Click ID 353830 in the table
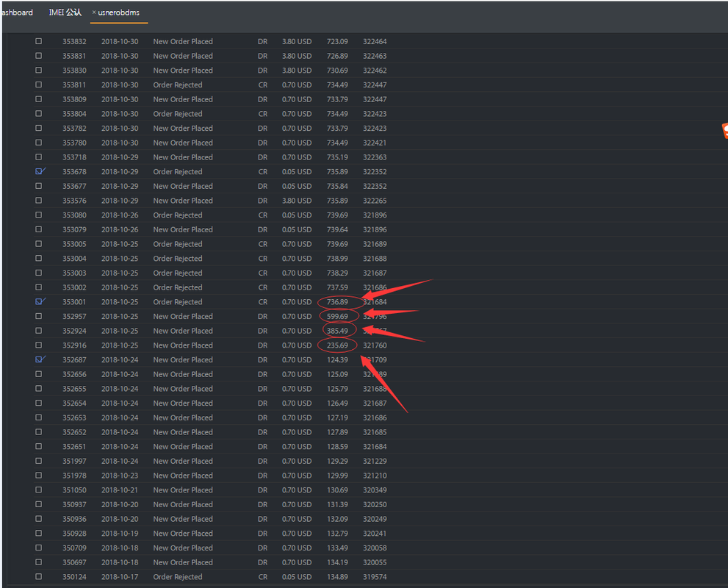 (x=74, y=71)
